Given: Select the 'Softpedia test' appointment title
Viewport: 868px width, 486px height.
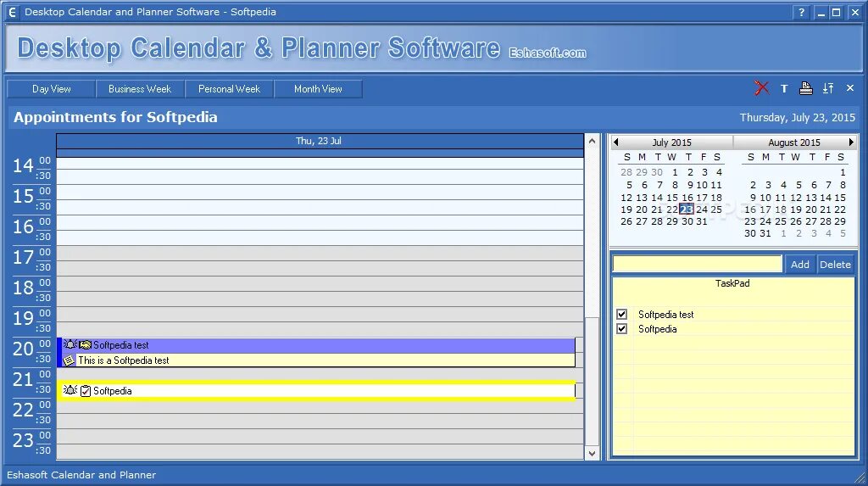Looking at the screenshot, I should pos(120,344).
